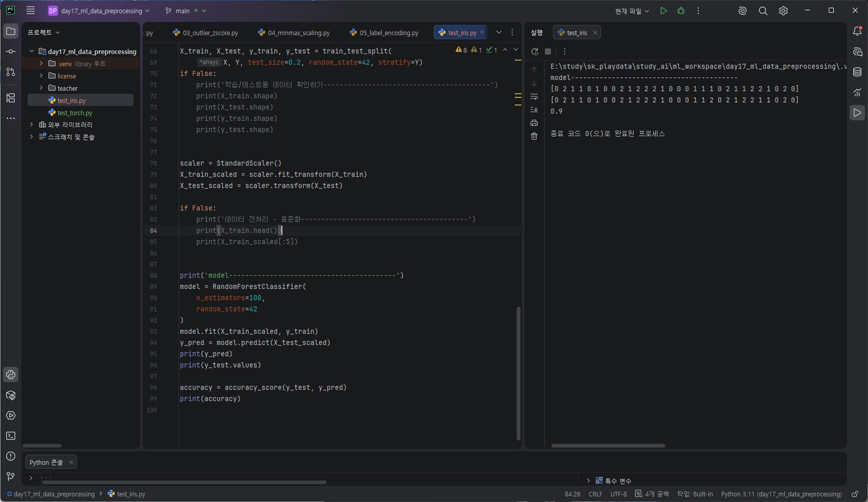868x502 pixels.
Task: Open the Run tool window icon in right sidebar
Action: (857, 113)
